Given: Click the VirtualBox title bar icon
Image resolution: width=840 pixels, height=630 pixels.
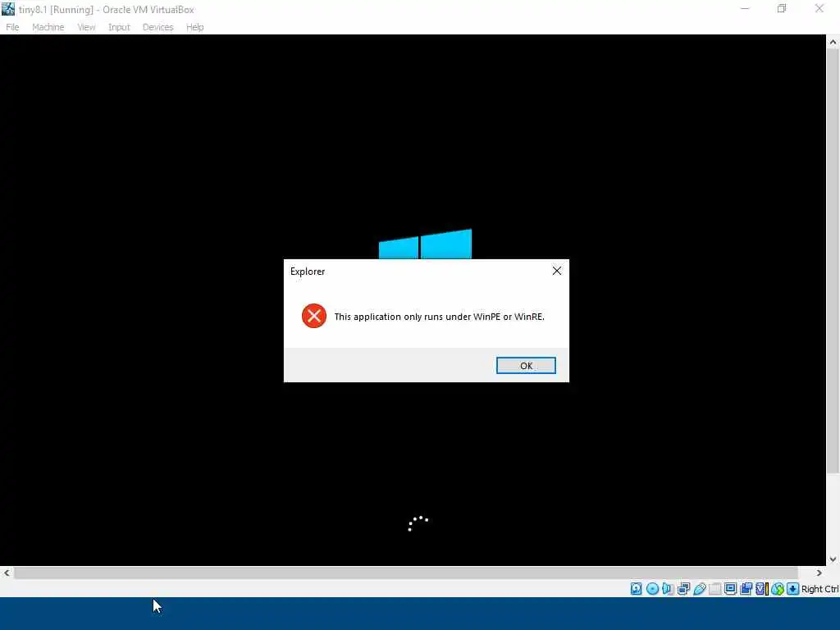Looking at the screenshot, I should point(8,9).
